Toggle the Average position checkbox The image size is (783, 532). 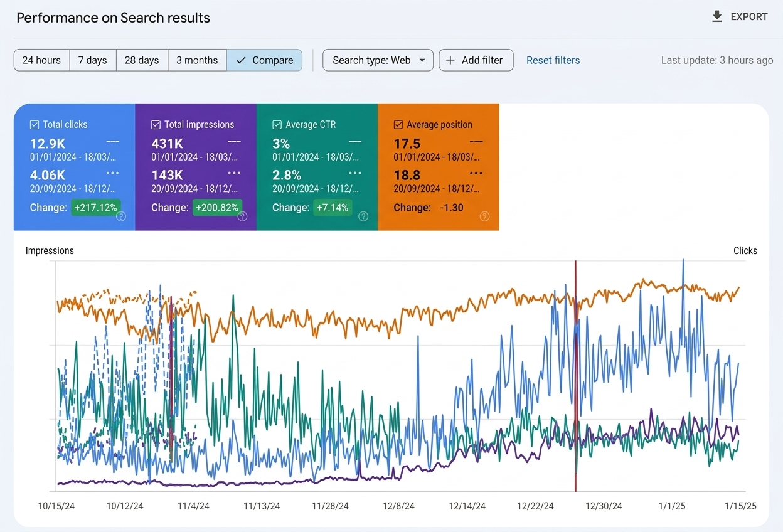coord(398,125)
